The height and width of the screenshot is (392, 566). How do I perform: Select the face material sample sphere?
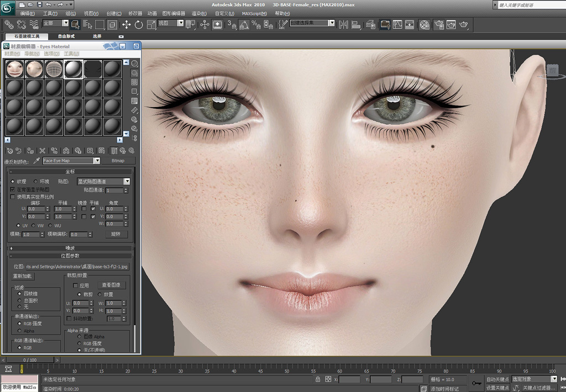pyautogui.click(x=14, y=69)
